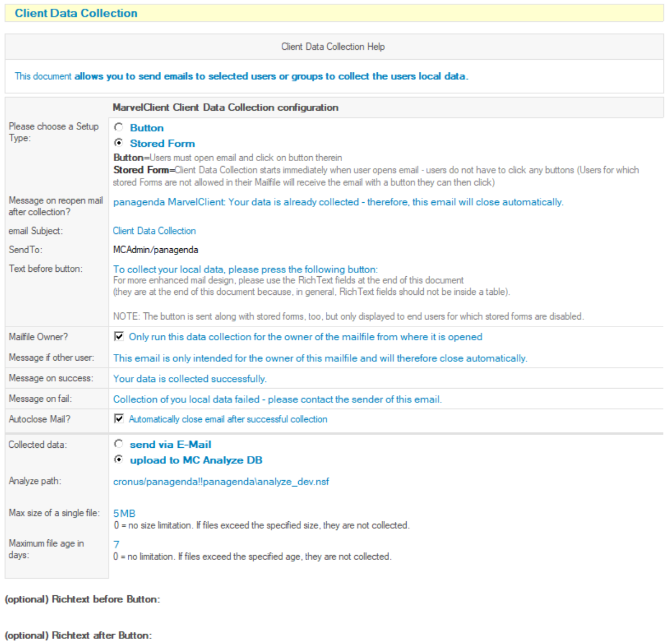Screen dimensions: 671x644
Task: Toggle the Mailfile Owner checkbox
Action: tap(119, 337)
